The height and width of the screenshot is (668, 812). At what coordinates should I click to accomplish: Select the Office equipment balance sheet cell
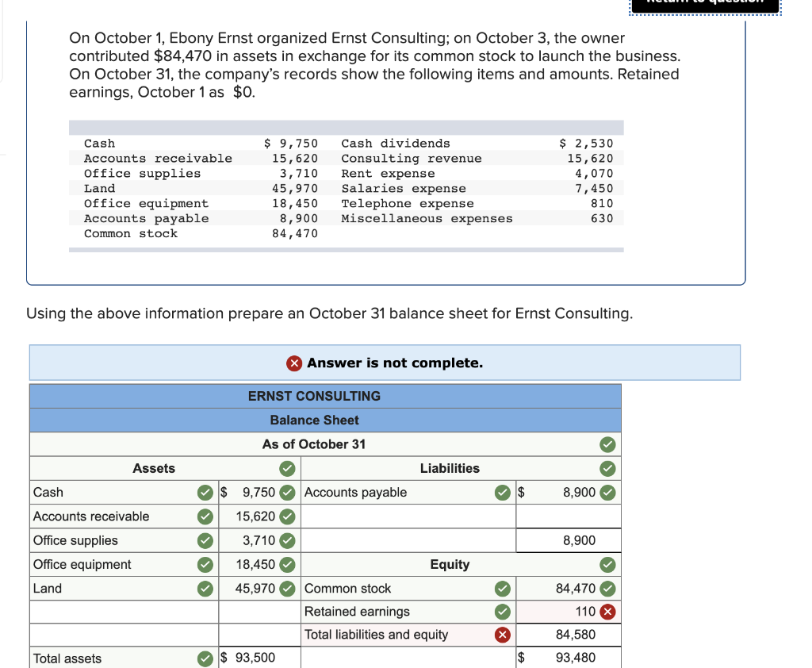(124, 564)
